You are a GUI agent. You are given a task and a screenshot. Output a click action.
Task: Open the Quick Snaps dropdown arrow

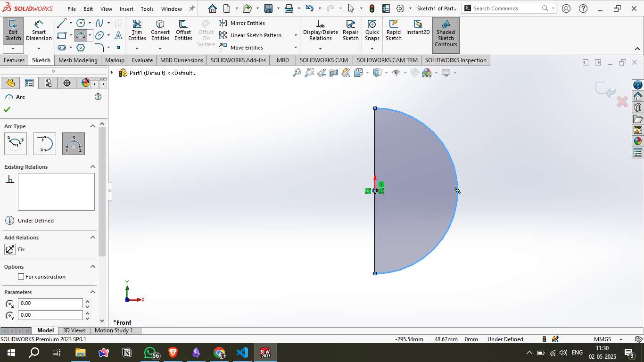(x=372, y=49)
